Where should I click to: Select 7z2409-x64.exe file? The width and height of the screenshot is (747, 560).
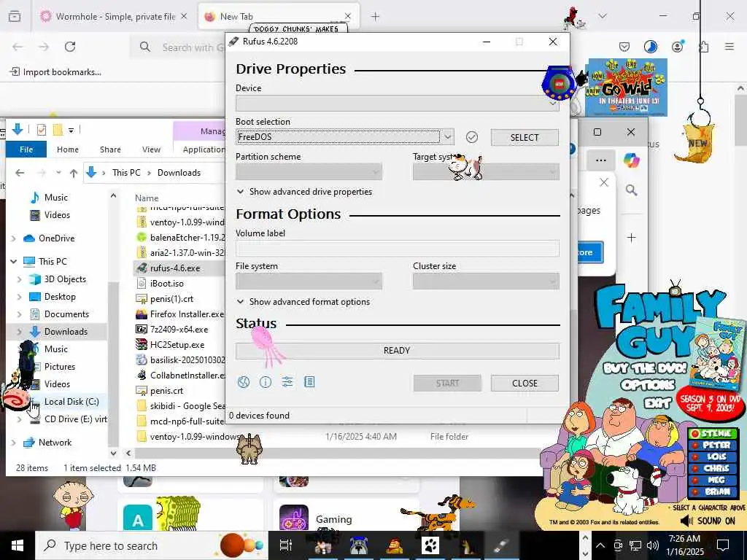tap(179, 329)
